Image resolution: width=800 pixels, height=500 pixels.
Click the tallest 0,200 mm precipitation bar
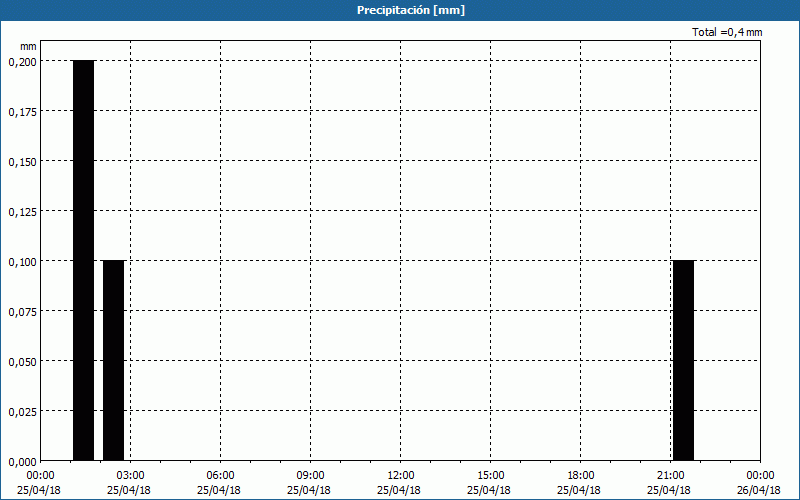click(x=84, y=260)
